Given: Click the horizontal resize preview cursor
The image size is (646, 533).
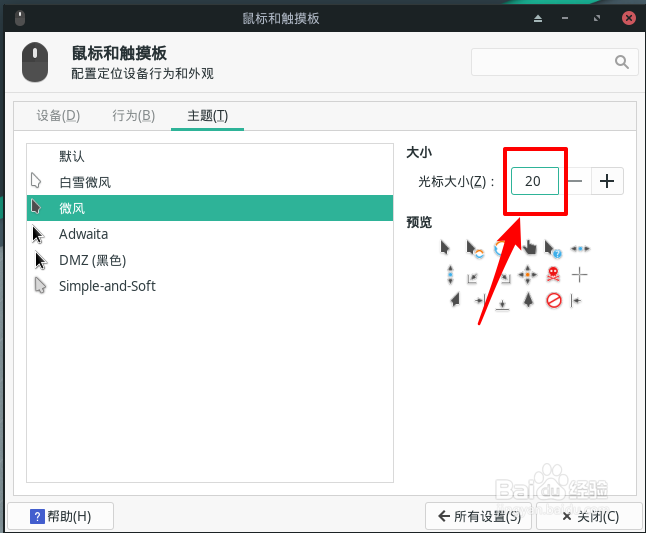Looking at the screenshot, I should [x=580, y=248].
